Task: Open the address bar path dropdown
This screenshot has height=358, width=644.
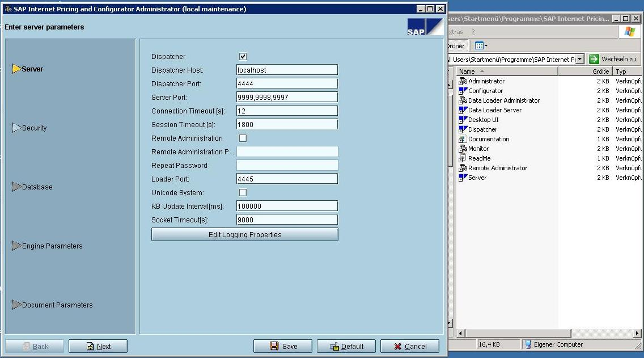Action: [579, 60]
